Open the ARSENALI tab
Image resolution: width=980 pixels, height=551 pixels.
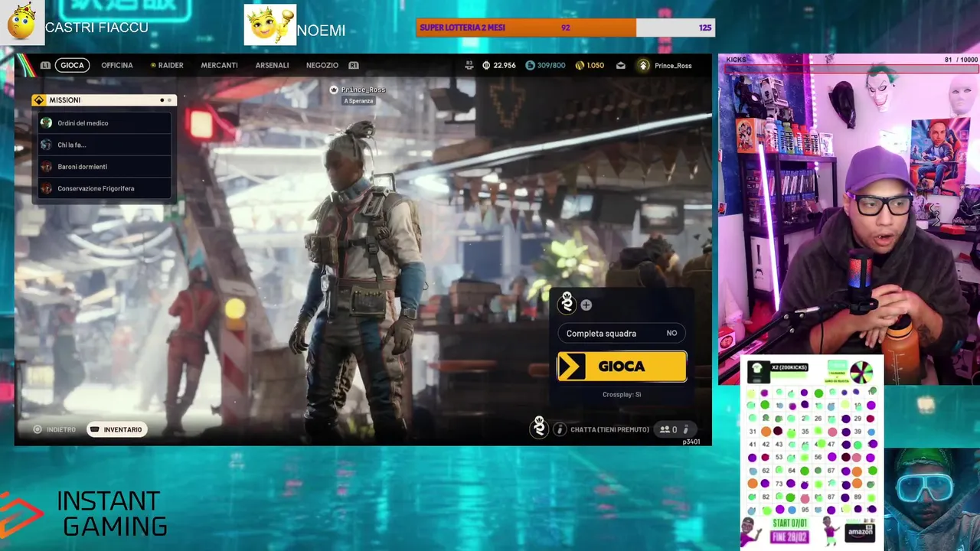coord(272,65)
